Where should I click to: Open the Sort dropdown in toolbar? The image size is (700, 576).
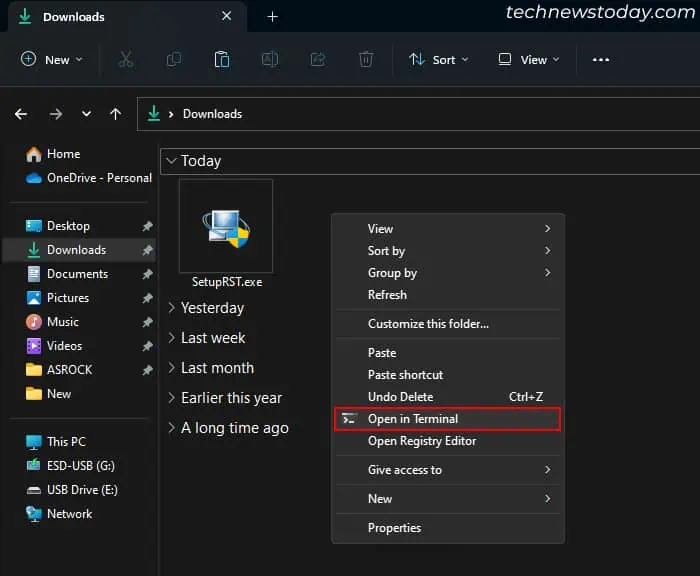point(438,60)
